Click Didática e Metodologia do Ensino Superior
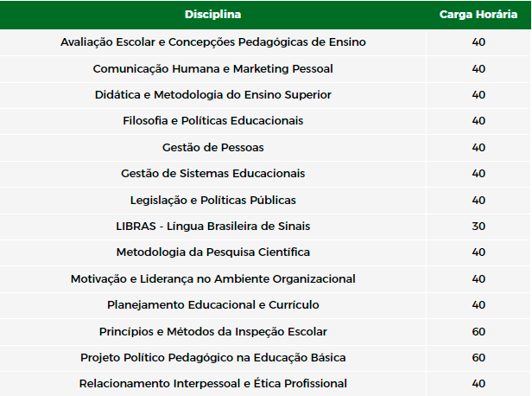 pos(212,95)
